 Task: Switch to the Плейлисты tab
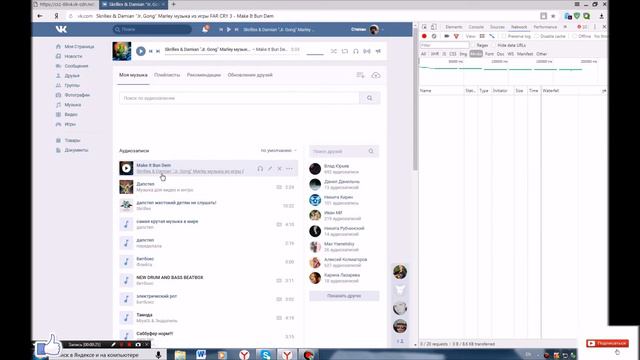[167, 75]
